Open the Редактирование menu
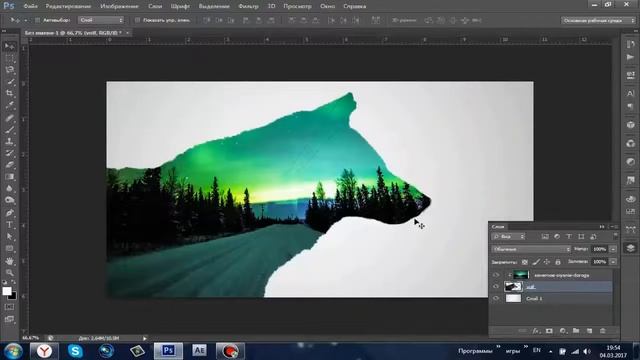This screenshot has height=360, width=640. point(68,6)
